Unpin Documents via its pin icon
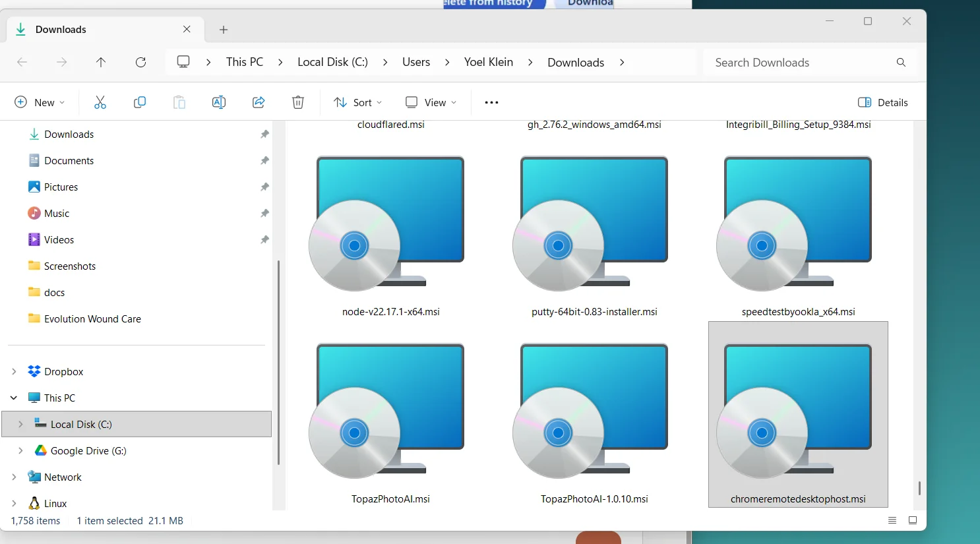 [264, 160]
